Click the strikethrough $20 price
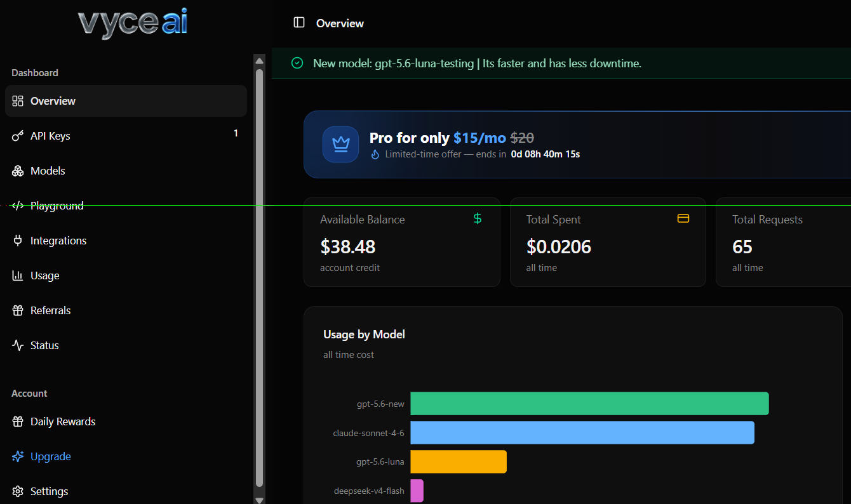This screenshot has width=851, height=504. (522, 138)
